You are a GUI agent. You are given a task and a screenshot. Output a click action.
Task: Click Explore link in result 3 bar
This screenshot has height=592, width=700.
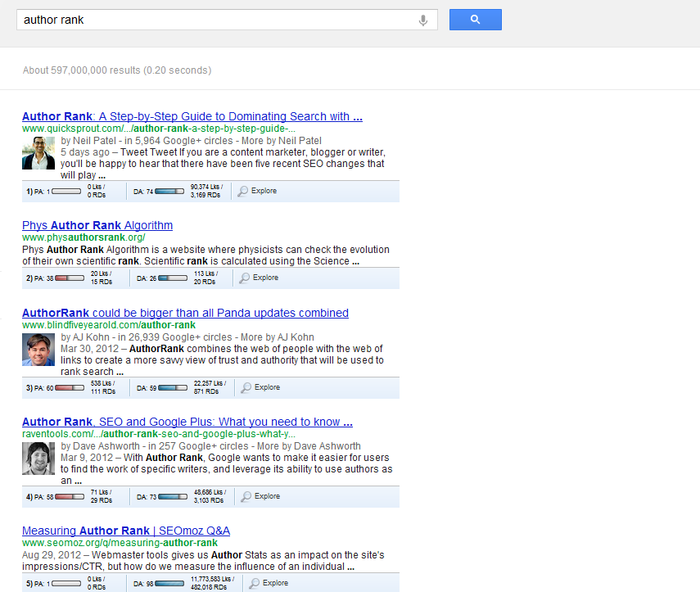click(268, 387)
